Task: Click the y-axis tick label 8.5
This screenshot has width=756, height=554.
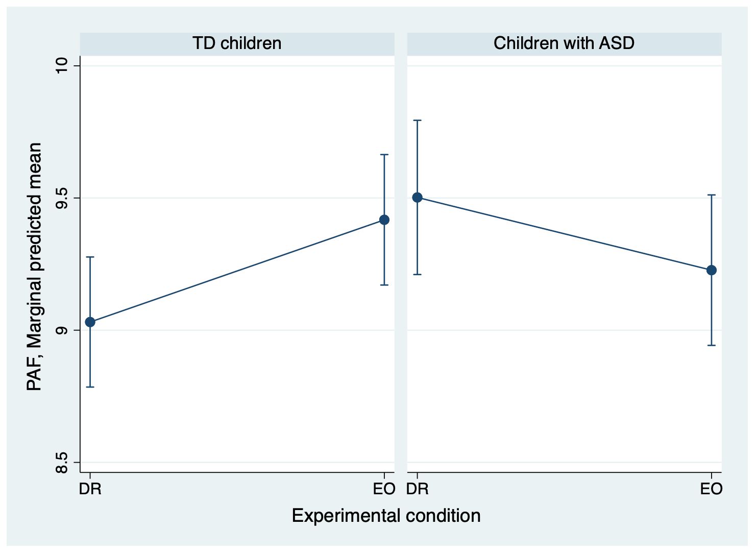Action: tap(61, 463)
